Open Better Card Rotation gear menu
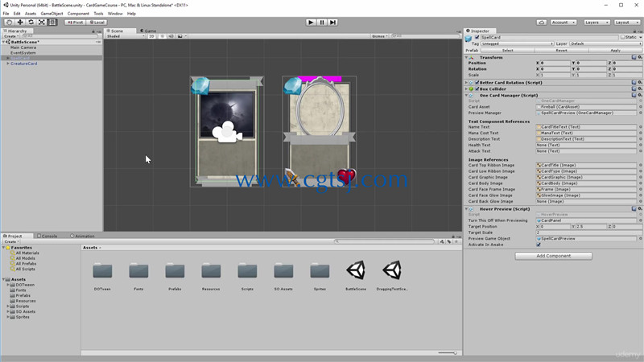The width and height of the screenshot is (644, 362). 640,83
